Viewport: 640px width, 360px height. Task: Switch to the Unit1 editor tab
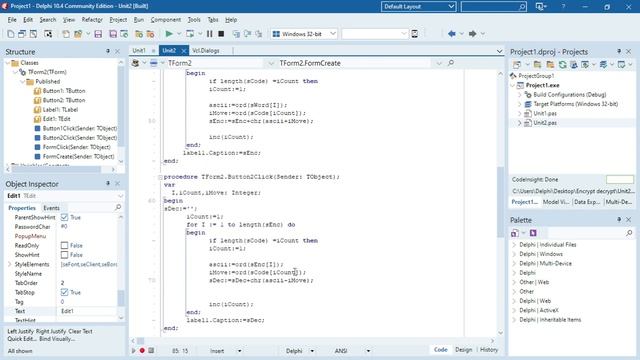[x=139, y=51]
